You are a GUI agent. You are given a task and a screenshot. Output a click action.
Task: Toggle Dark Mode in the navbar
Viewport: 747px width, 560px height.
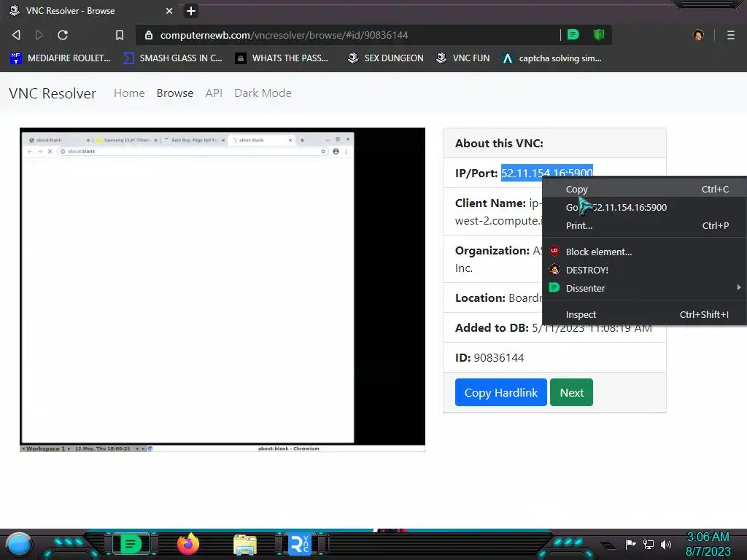(x=263, y=93)
